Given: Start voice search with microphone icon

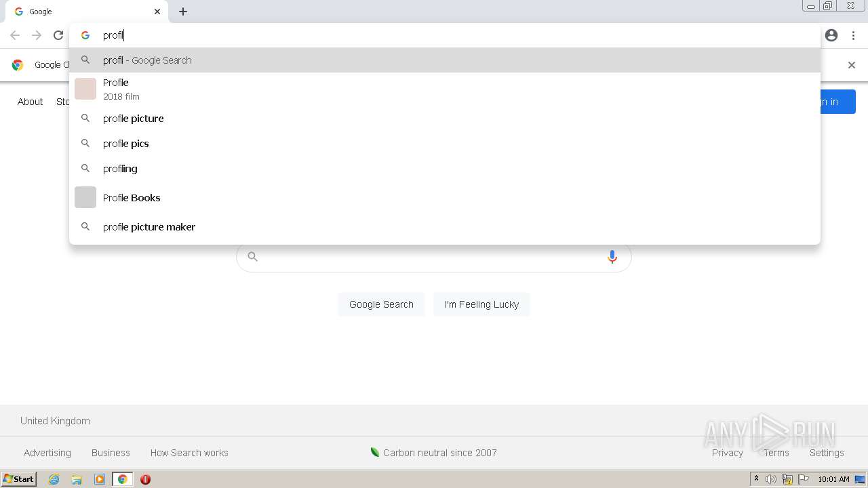Looking at the screenshot, I should pyautogui.click(x=612, y=257).
